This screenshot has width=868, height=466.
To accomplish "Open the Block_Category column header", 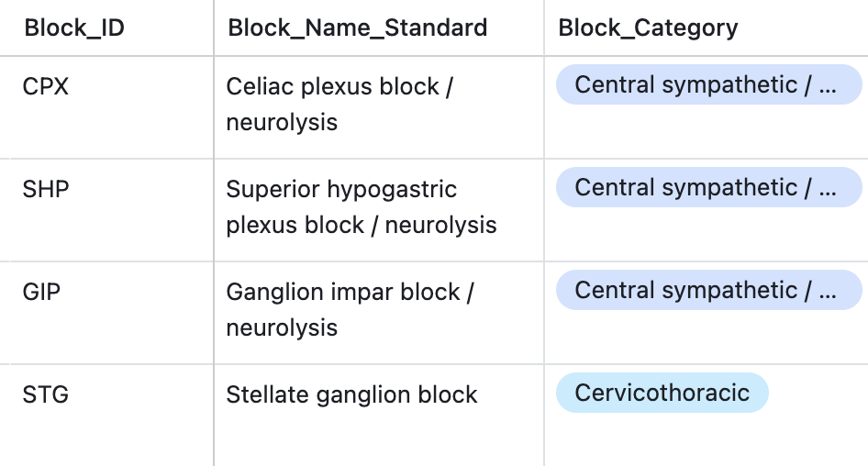I will pyautogui.click(x=648, y=28).
